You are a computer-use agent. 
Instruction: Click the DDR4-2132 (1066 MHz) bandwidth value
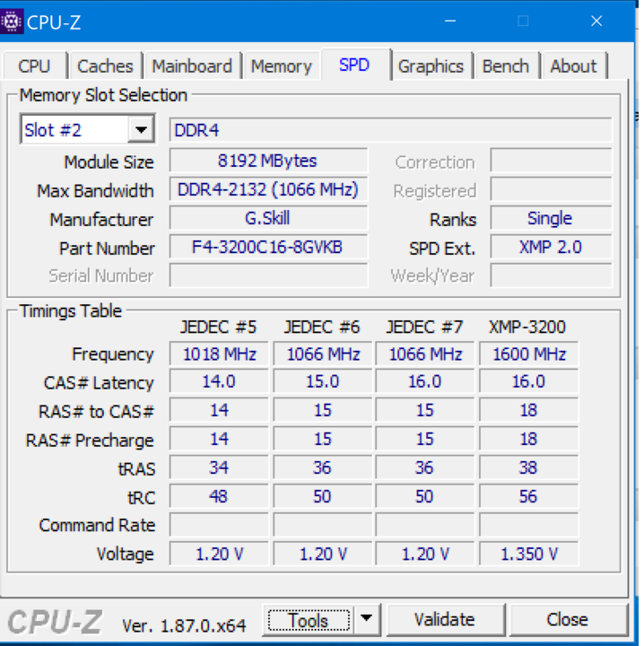pos(268,189)
